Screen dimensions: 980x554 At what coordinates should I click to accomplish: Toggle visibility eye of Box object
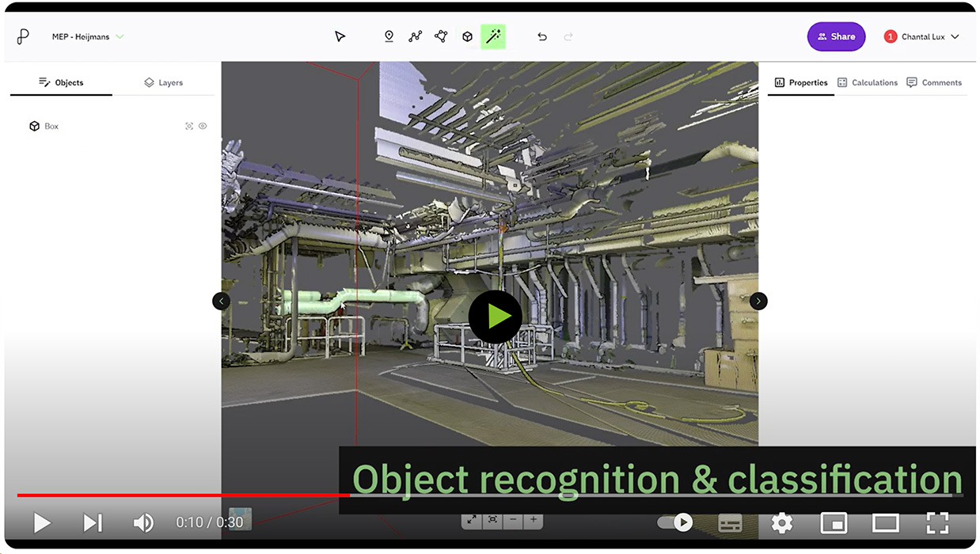click(203, 126)
